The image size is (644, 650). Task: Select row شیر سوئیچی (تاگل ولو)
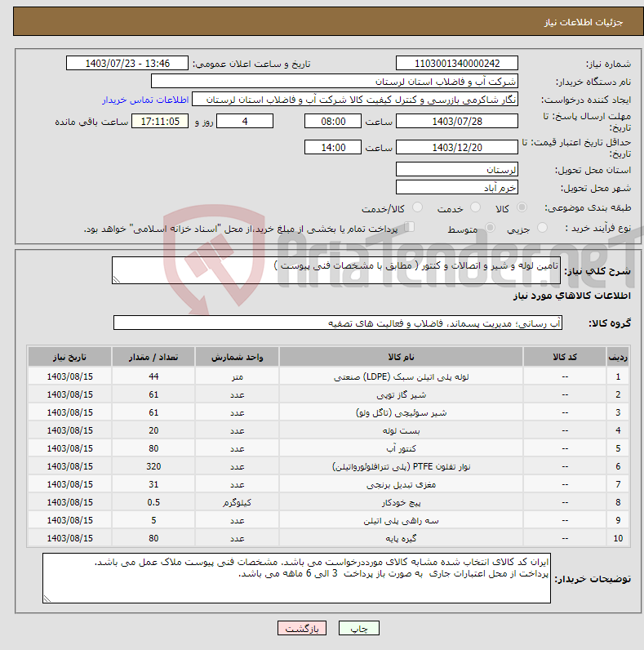[328, 412]
